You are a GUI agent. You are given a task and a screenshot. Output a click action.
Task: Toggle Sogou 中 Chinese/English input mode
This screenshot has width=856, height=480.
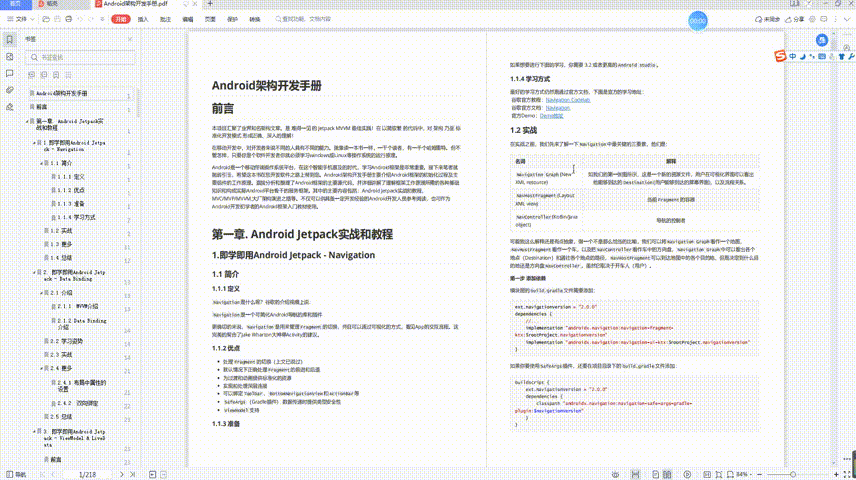click(x=792, y=56)
